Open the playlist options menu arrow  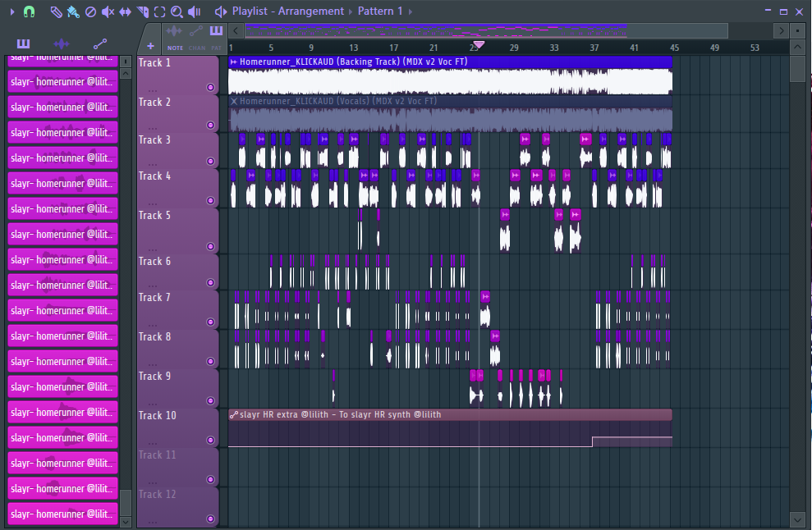click(12, 11)
